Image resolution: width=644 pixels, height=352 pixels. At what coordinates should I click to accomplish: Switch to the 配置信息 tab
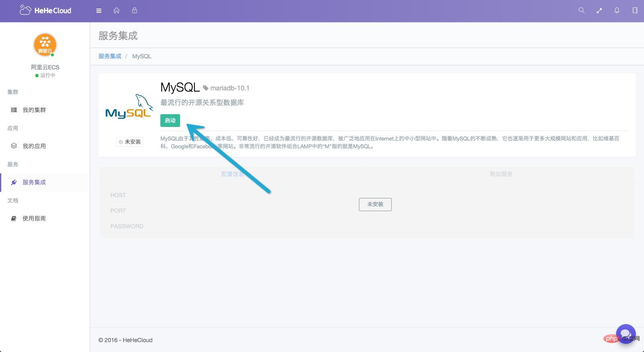click(233, 174)
